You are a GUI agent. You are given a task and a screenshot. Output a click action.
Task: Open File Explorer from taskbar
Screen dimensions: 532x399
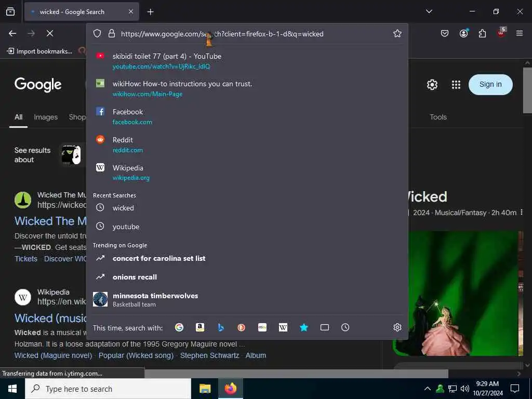point(205,389)
